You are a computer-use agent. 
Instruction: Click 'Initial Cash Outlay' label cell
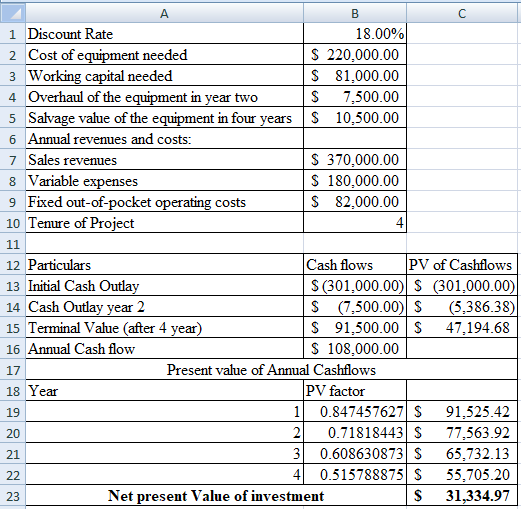tap(164, 286)
